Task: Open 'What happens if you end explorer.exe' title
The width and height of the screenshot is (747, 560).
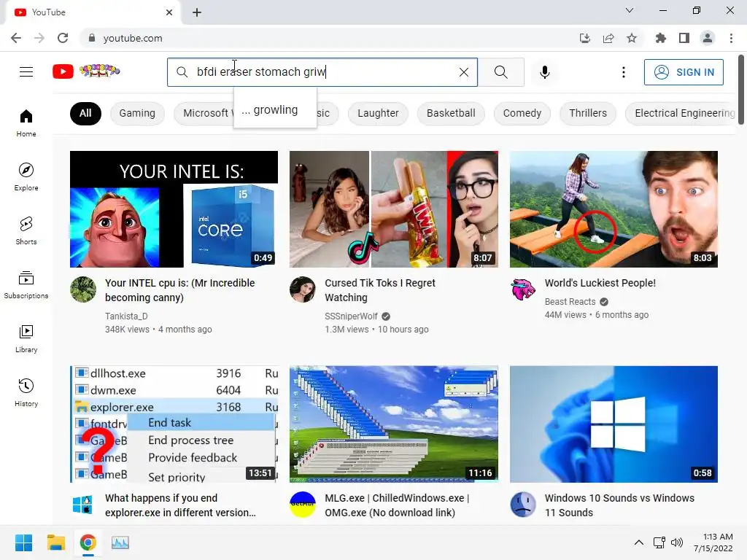Action: (180, 505)
